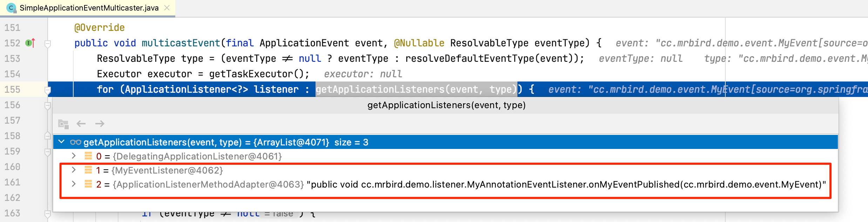The image size is (868, 222).
Task: Toggle the fold marker on line 163
Action: click(x=48, y=213)
